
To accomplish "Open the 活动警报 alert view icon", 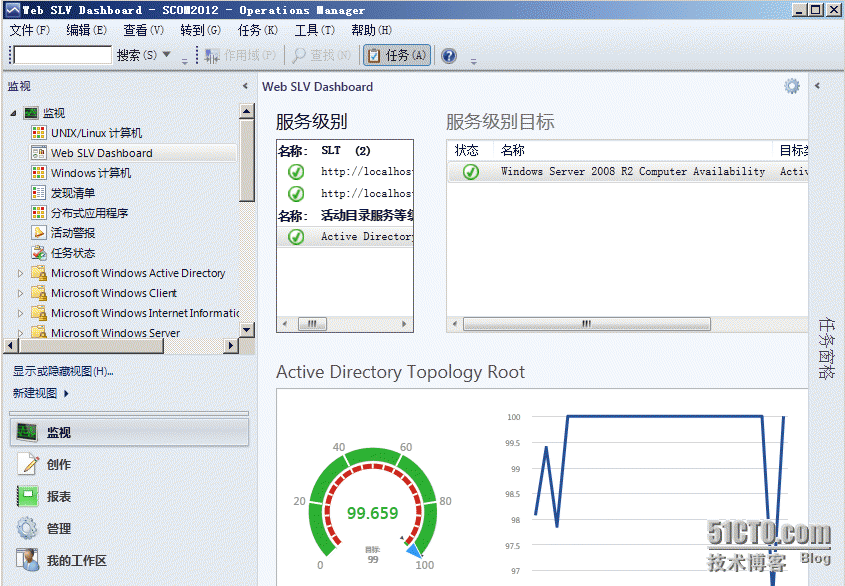I will (38, 232).
